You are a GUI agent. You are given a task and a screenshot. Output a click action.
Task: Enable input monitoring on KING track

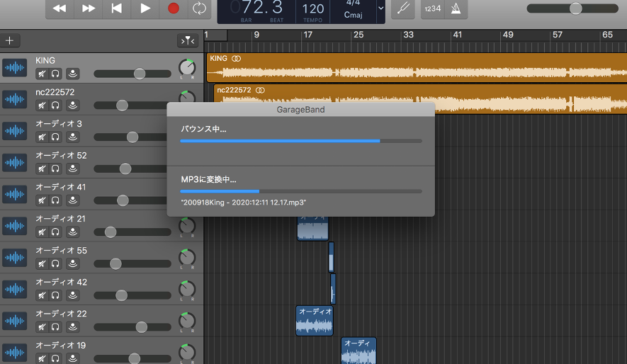click(x=73, y=74)
